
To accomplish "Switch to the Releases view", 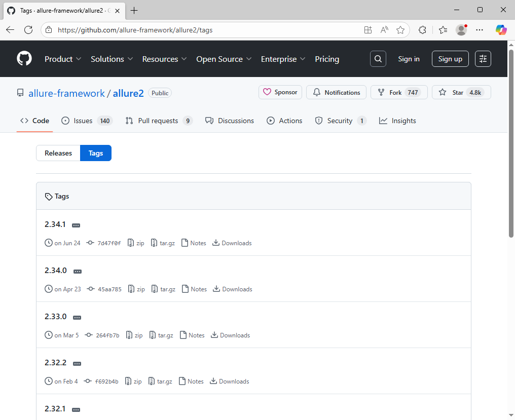I will click(x=58, y=153).
